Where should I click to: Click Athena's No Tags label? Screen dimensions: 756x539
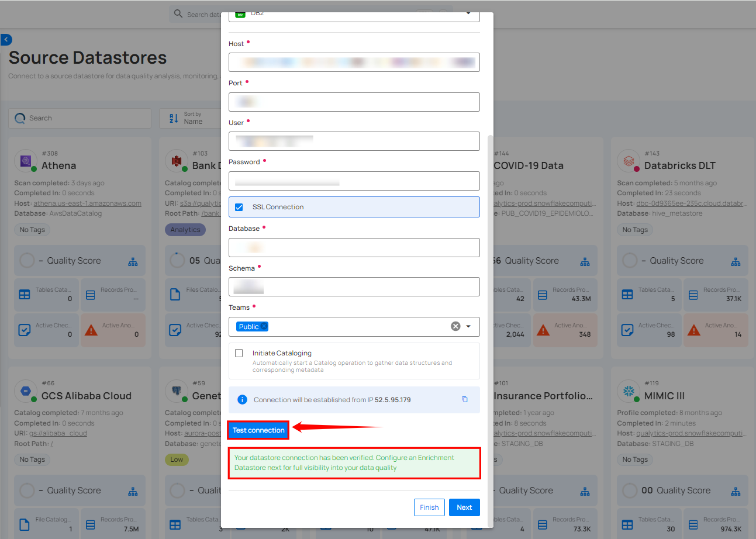pyautogui.click(x=32, y=230)
